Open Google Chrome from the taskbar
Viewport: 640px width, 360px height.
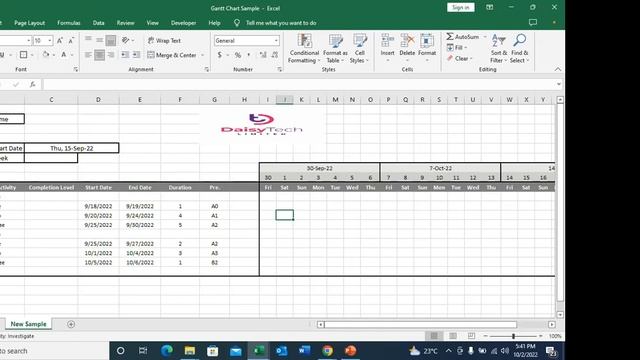tap(327, 351)
